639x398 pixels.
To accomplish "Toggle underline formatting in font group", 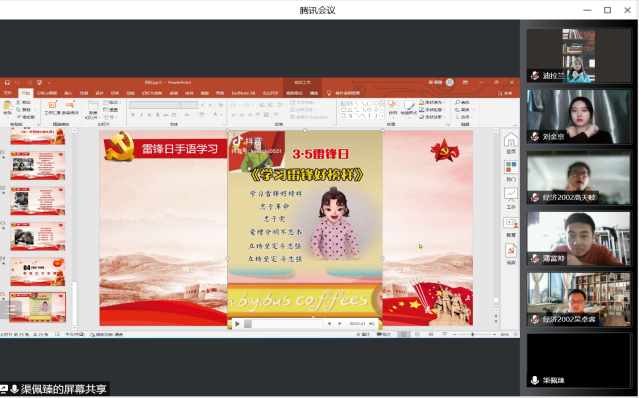I will (150, 115).
